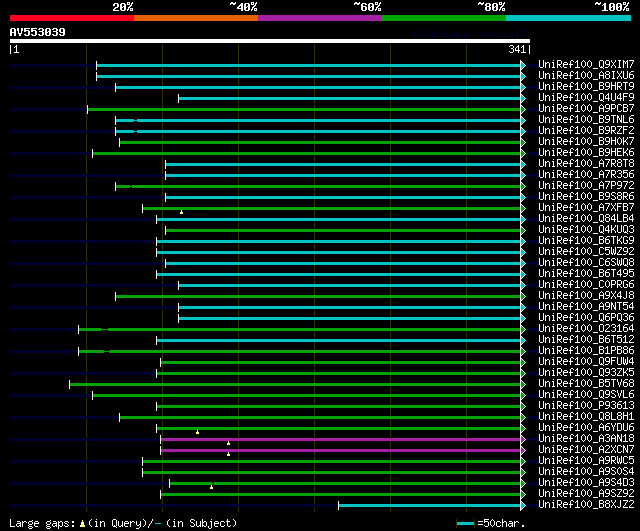Click UniRef100_Q8L8H1 label
Screen dimensions: 640x531
586,417
